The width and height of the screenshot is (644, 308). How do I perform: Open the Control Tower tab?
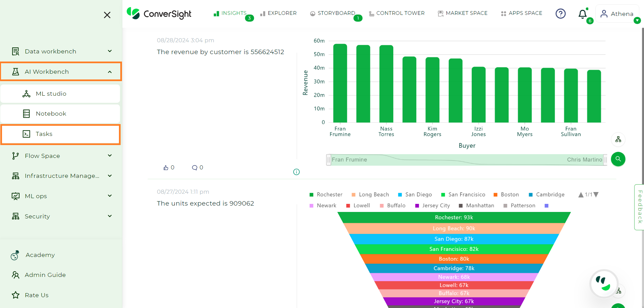397,13
